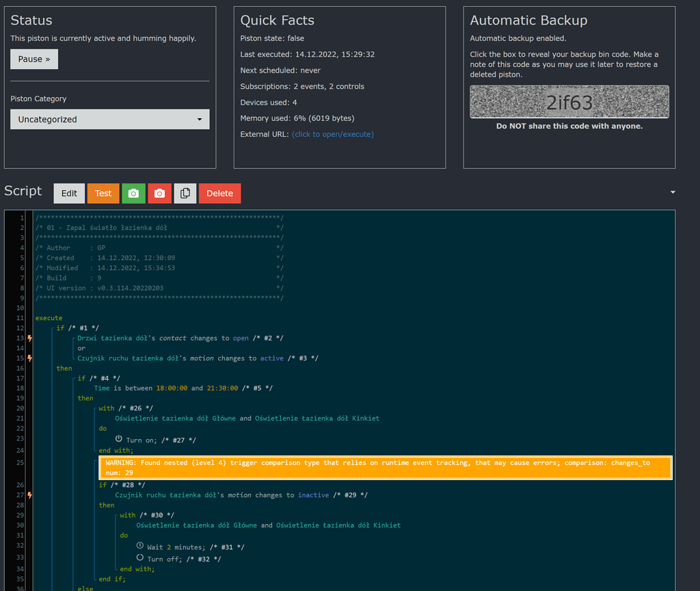This screenshot has height=591, width=700.
Task: Click the lightning bolt beside the motion inactive trigger
Action: point(29,495)
